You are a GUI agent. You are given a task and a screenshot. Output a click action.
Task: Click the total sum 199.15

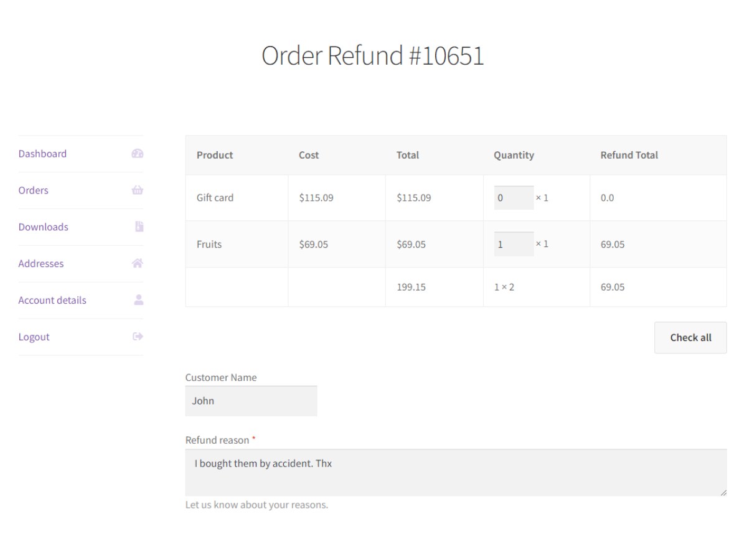click(x=411, y=287)
